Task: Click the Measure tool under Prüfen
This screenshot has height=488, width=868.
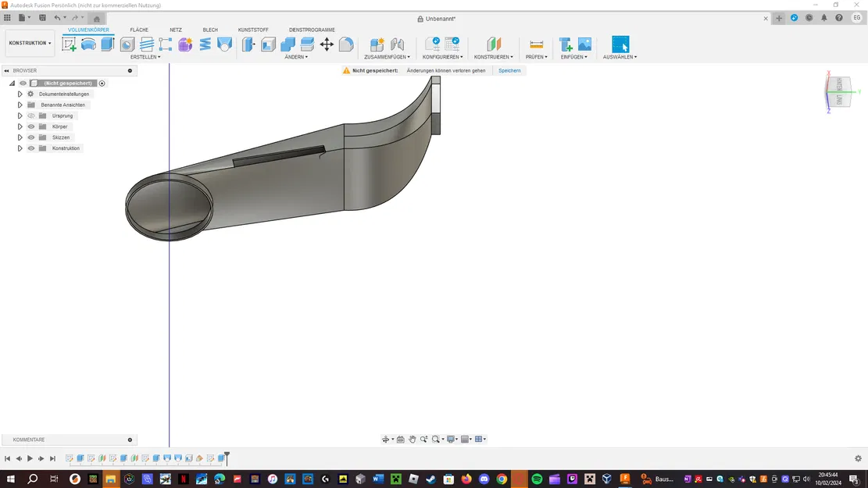Action: pos(536,45)
